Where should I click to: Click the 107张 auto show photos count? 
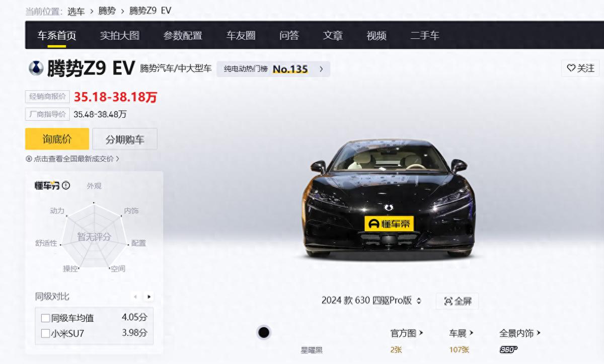point(459,349)
